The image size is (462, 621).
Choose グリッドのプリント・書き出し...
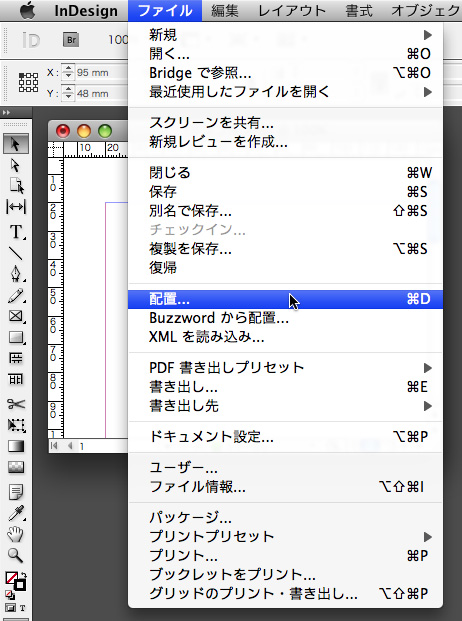[285, 593]
